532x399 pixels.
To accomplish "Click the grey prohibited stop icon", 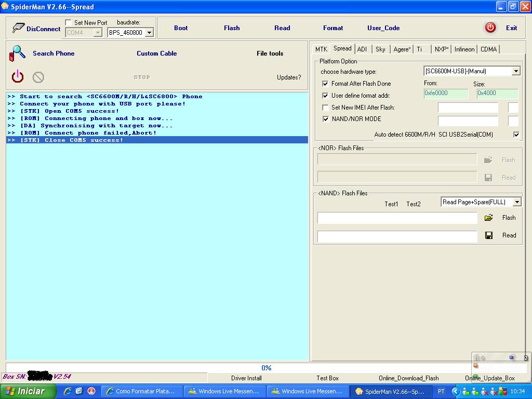I will pos(38,77).
